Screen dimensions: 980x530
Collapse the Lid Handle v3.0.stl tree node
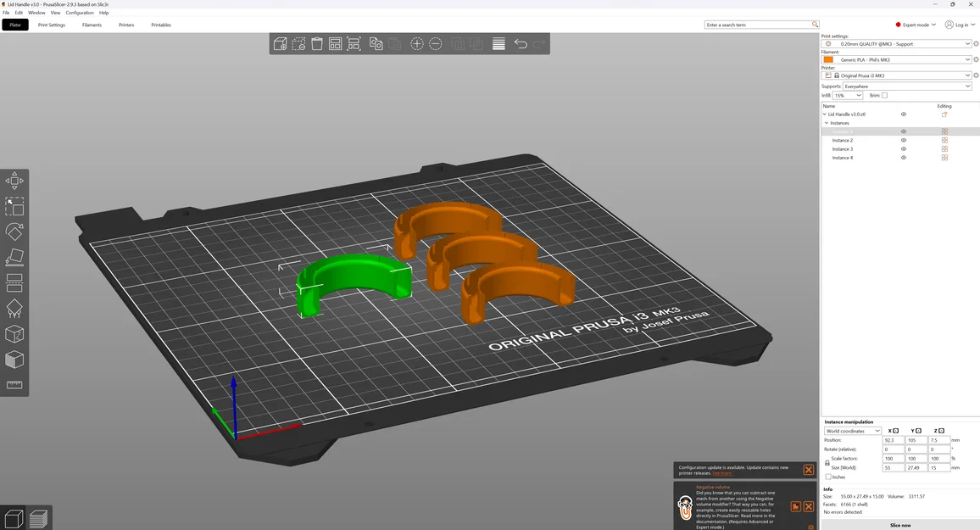pos(824,114)
